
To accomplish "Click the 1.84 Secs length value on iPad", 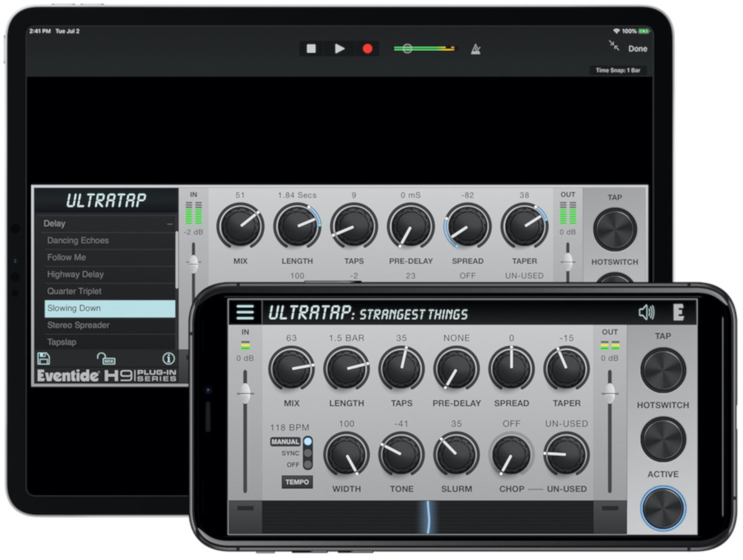I will [x=297, y=196].
